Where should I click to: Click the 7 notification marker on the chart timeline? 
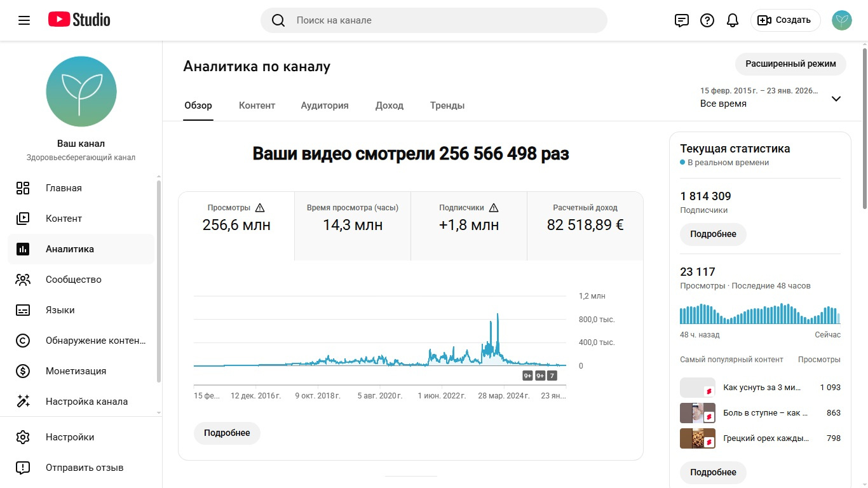coord(552,376)
